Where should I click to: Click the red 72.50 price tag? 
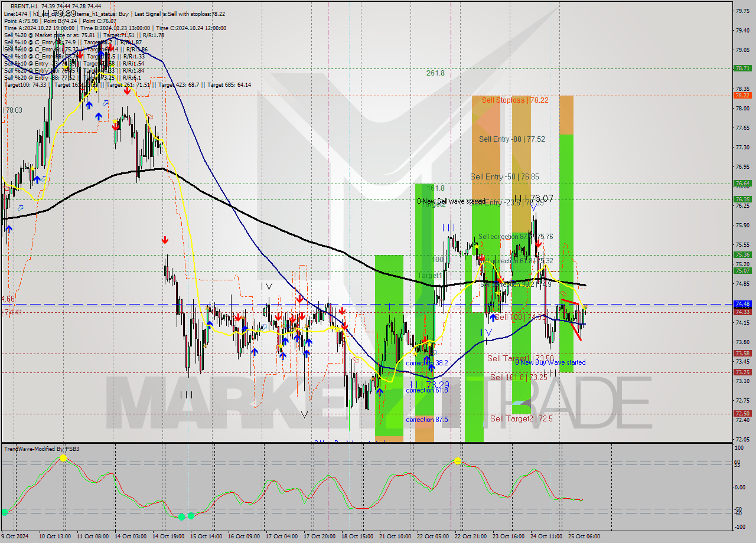click(x=742, y=414)
